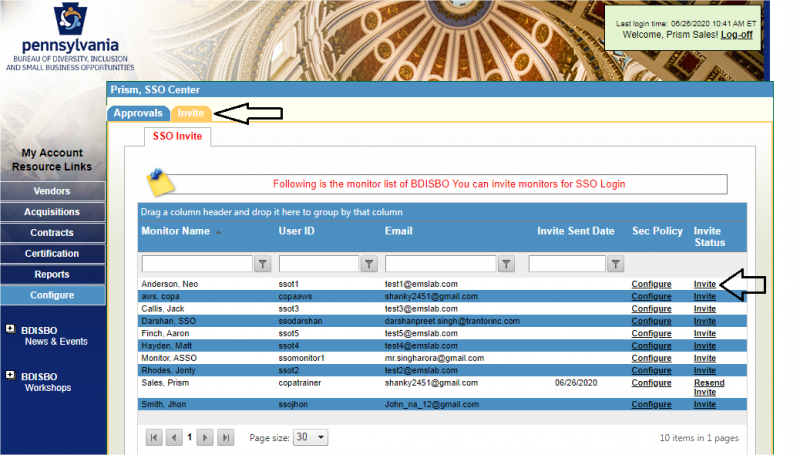Open the Vendors menu item
This screenshot has height=455, width=800.
52,191
